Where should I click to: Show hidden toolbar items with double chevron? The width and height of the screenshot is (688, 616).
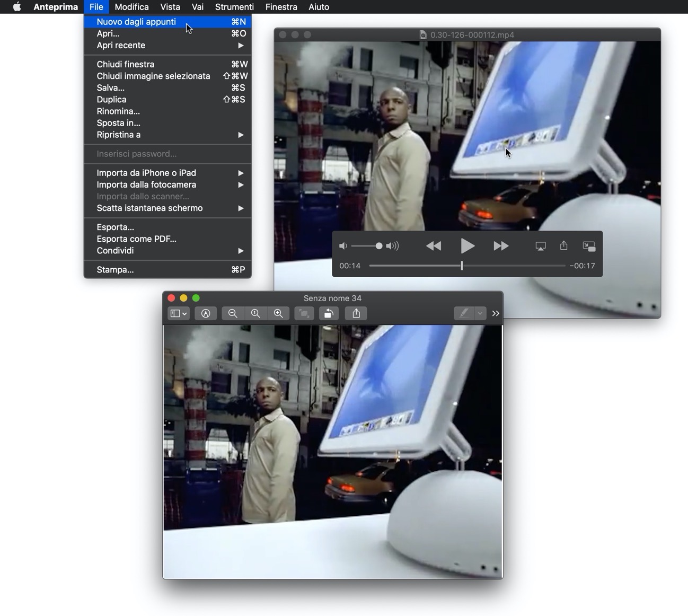(496, 314)
